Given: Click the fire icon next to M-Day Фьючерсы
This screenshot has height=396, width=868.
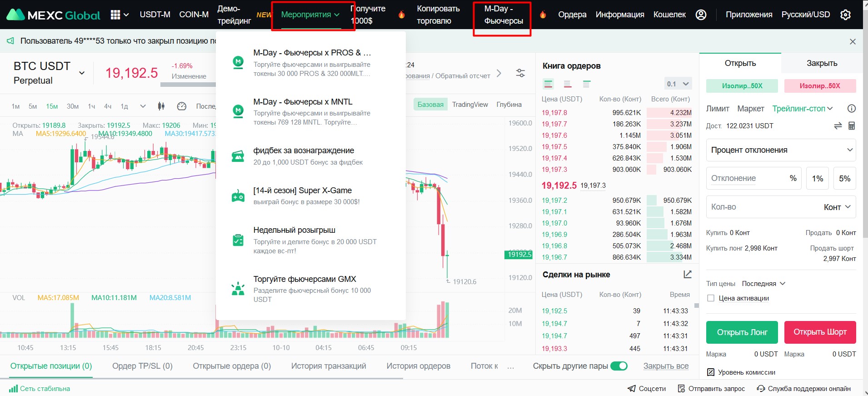Looking at the screenshot, I should point(543,15).
